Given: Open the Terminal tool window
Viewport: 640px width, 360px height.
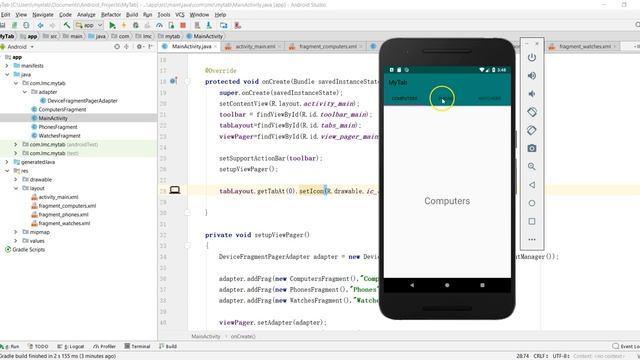Looking at the screenshot, I should coord(138,347).
